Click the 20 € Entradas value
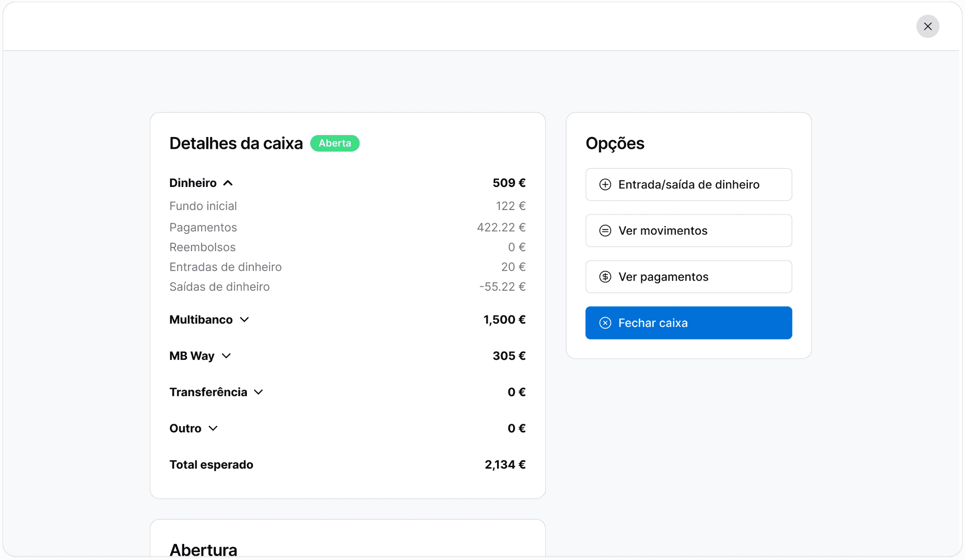Viewport: 965px width, 560px height. click(514, 267)
